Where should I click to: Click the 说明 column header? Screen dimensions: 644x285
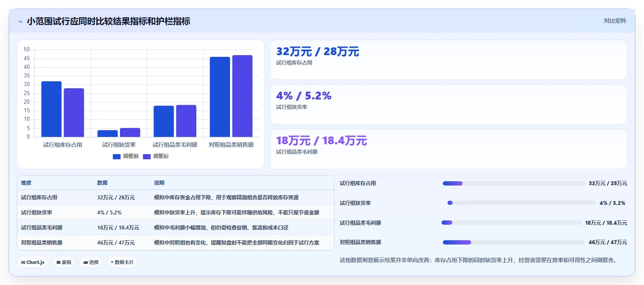click(x=159, y=183)
